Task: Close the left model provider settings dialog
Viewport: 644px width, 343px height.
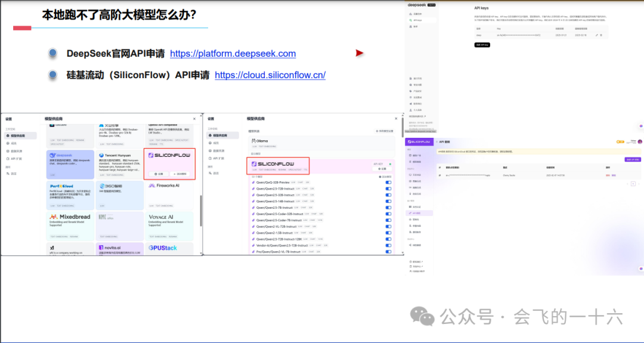Action: [194, 119]
